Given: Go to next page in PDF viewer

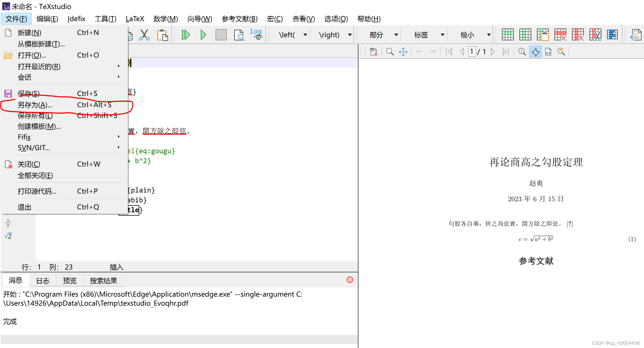Looking at the screenshot, I should pyautogui.click(x=493, y=52).
